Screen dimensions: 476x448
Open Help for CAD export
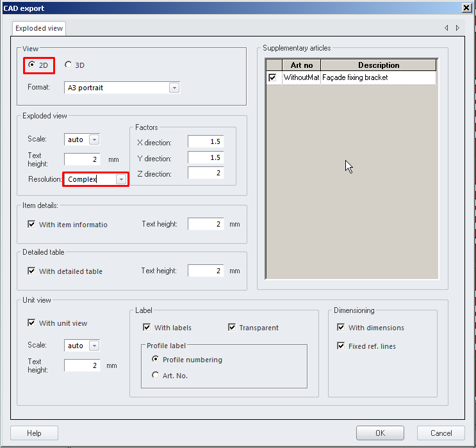(34, 433)
